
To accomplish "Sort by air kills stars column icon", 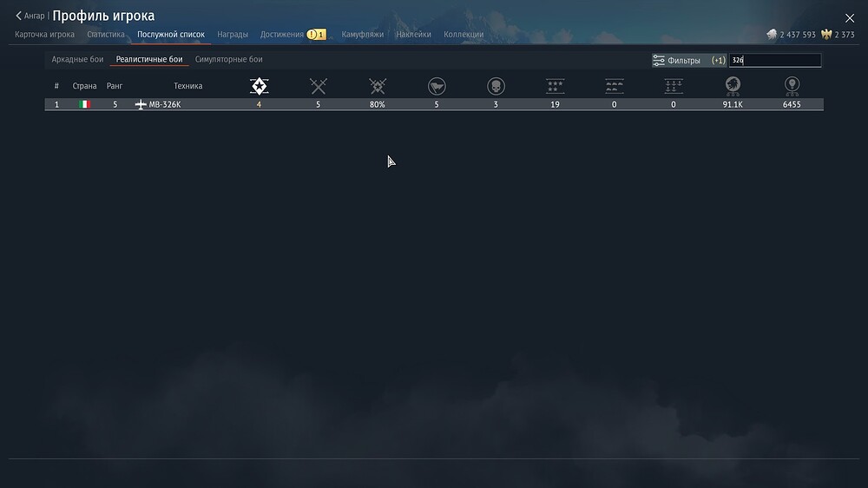I will pos(555,86).
